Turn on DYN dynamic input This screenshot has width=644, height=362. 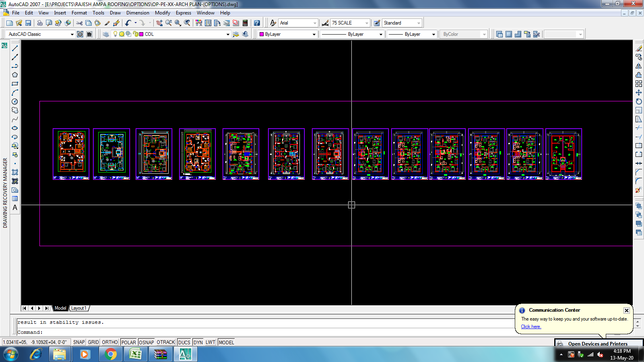coord(198,342)
